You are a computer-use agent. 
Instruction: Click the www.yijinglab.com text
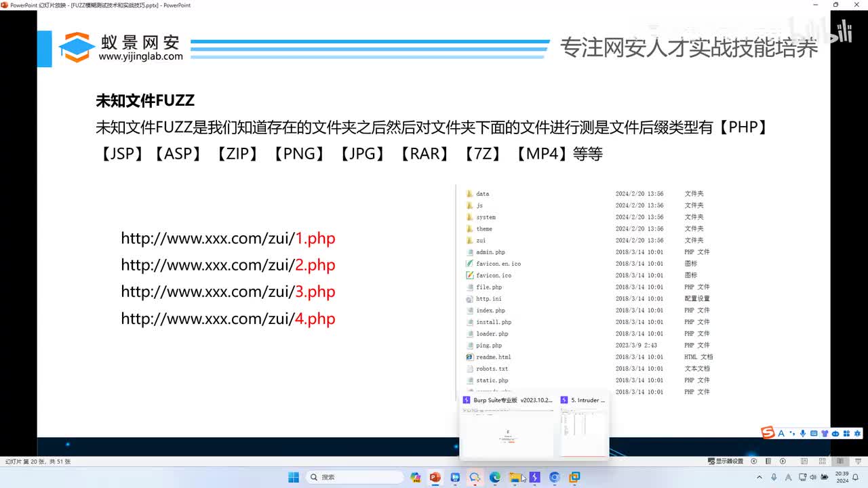(140, 56)
